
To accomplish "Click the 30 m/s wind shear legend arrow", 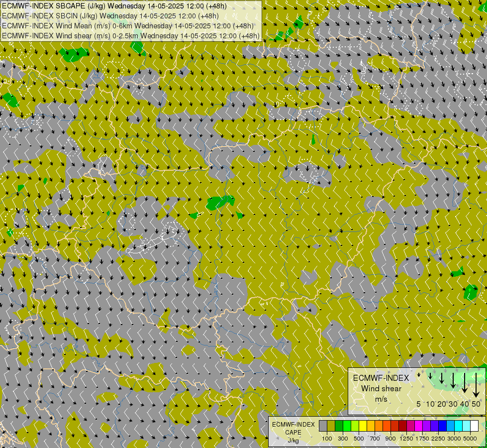I will 453,380.
